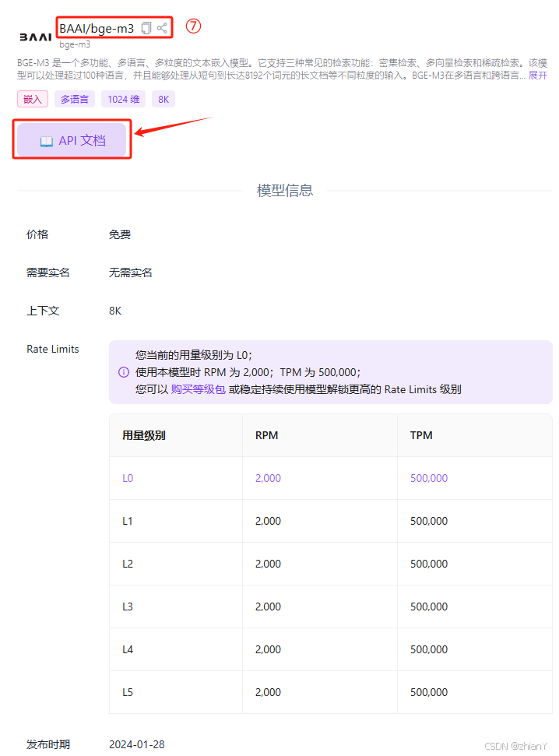Click the share icon beside BAAI/bge-m3
This screenshot has height=756, width=559.
click(x=162, y=28)
